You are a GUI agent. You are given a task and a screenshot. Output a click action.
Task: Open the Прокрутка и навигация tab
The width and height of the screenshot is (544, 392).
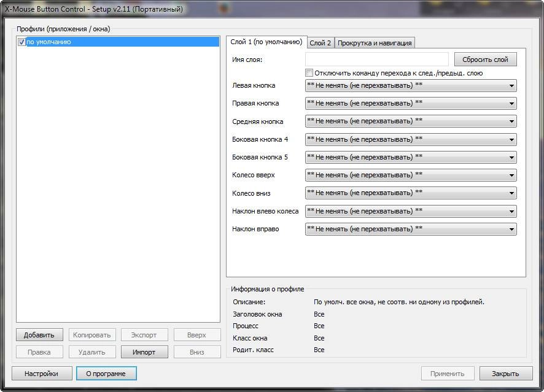coord(375,43)
